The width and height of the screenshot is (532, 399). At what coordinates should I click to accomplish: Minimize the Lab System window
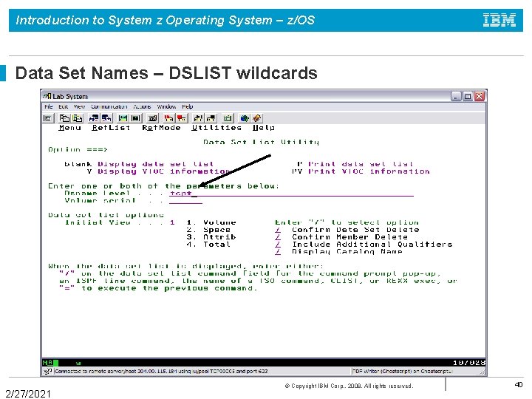pyautogui.click(x=456, y=96)
